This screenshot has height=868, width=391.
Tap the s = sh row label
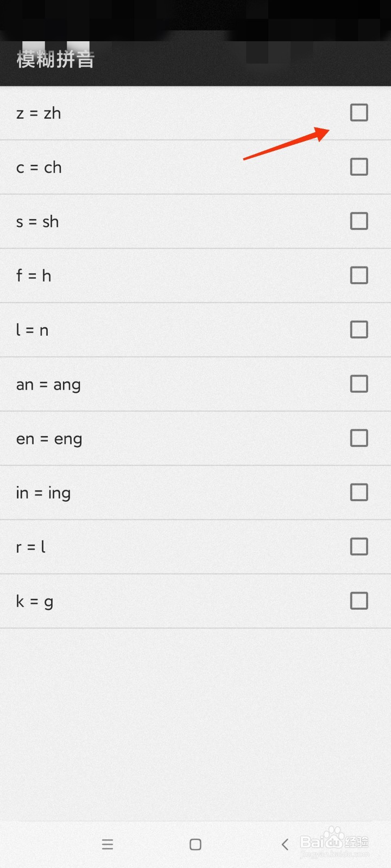click(37, 222)
